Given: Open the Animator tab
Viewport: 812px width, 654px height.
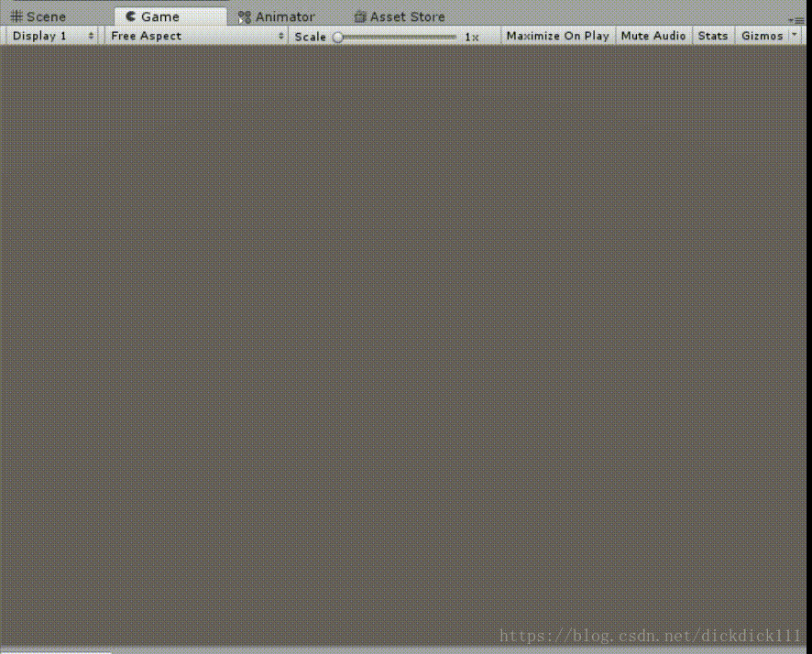Looking at the screenshot, I should (x=277, y=16).
